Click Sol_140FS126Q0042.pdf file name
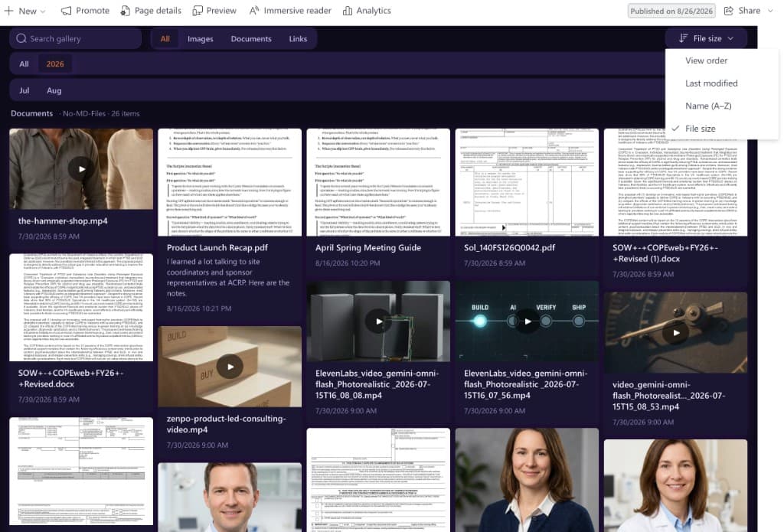The height and width of the screenshot is (532, 784). point(509,247)
